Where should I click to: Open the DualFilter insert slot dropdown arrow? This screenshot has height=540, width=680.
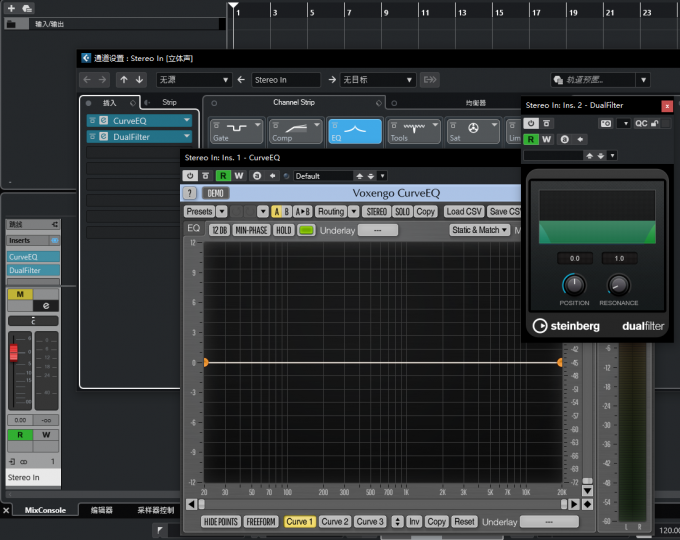click(186, 136)
